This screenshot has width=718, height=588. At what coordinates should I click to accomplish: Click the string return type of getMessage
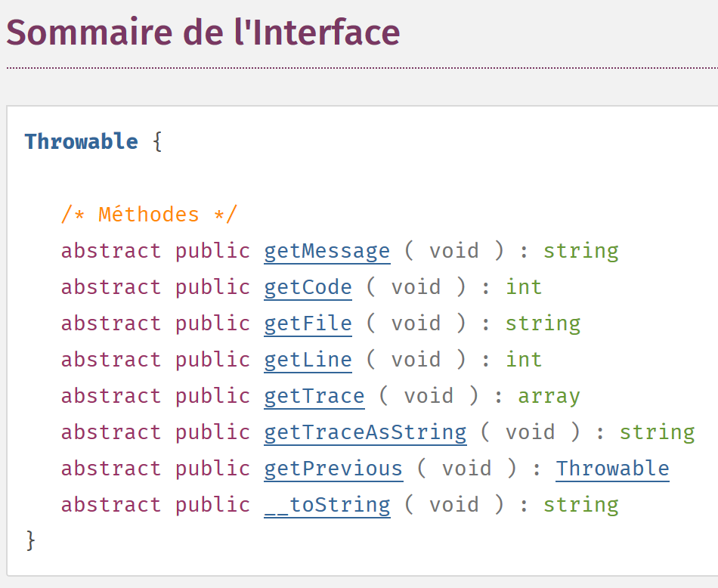pos(580,251)
